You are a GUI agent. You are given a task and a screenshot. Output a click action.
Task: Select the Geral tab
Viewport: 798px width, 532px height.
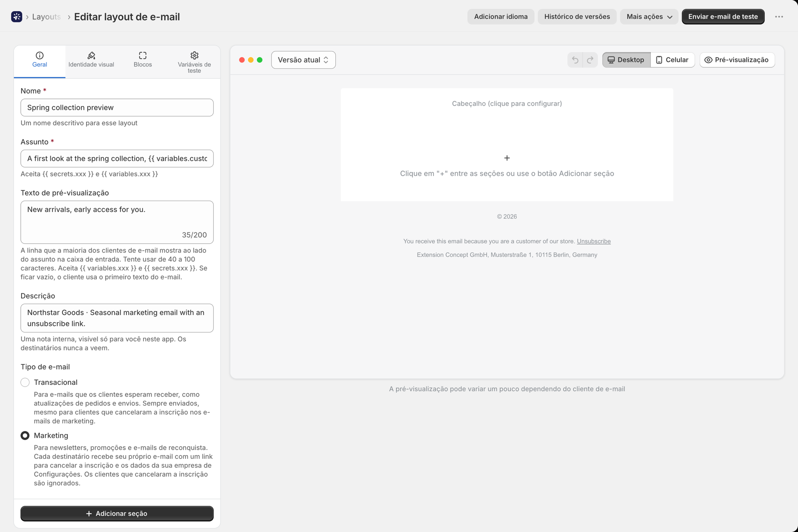39,60
